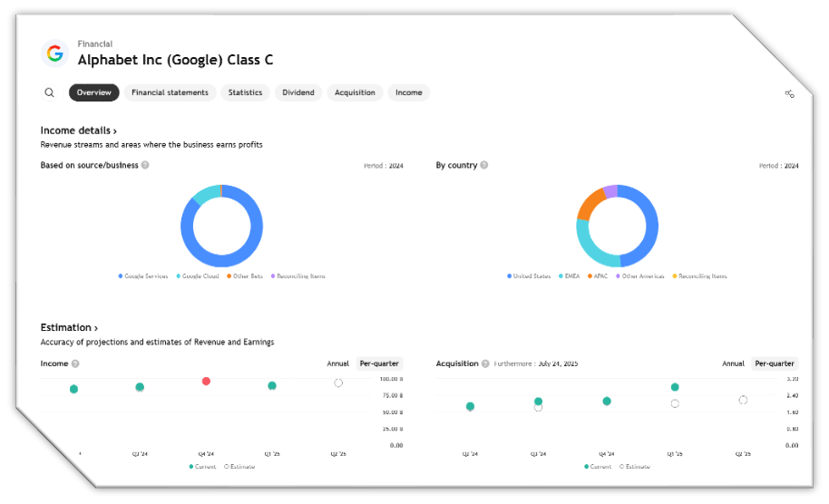Open the Estimation section link

pos(69,327)
